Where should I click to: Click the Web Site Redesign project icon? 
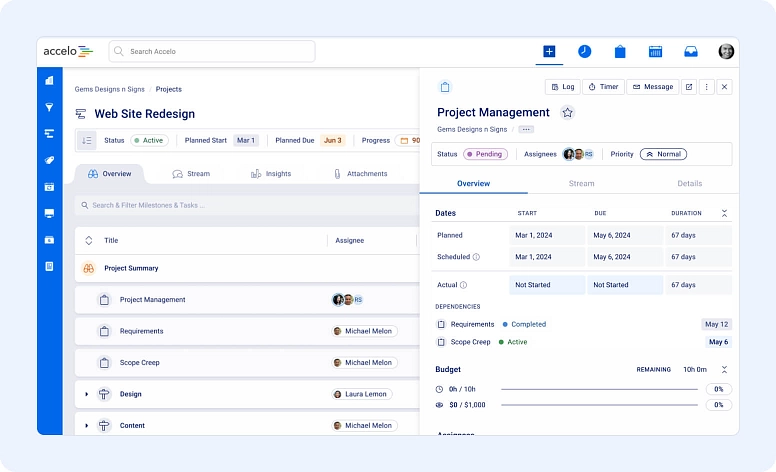point(81,114)
